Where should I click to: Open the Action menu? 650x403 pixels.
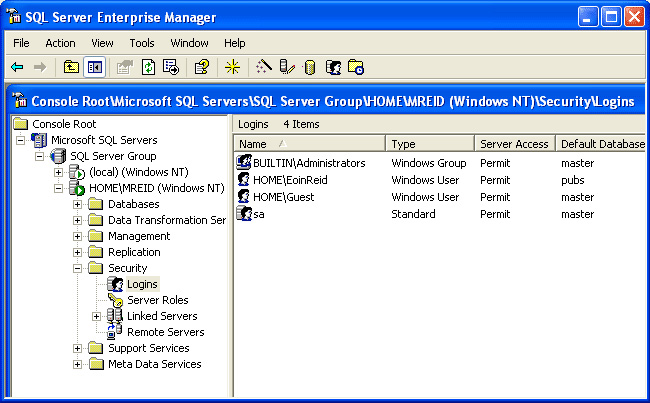[61, 43]
